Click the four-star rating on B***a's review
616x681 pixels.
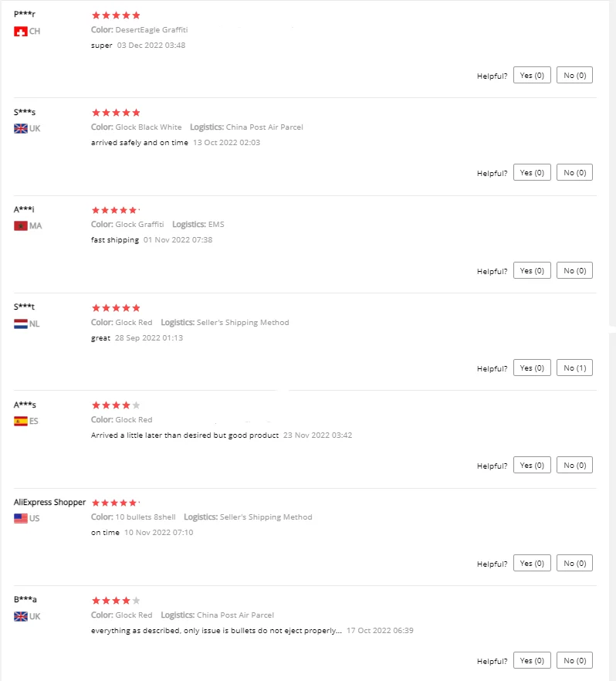pyautogui.click(x=116, y=600)
